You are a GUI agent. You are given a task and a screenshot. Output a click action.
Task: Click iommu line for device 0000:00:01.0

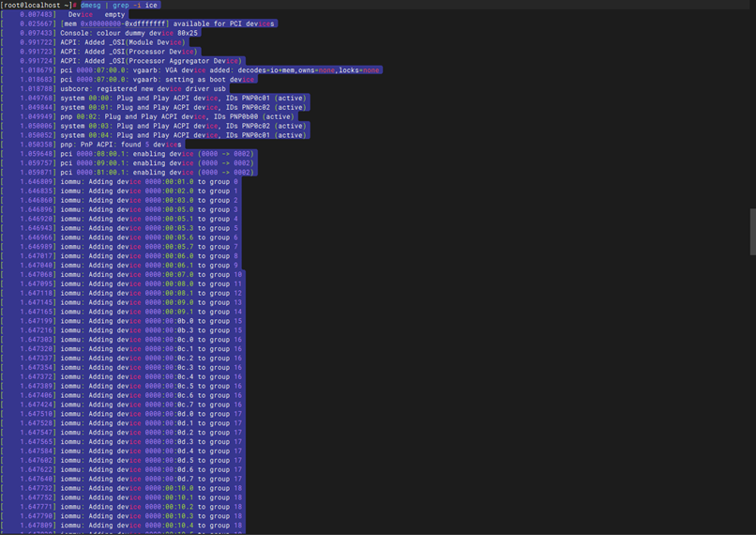121,182
